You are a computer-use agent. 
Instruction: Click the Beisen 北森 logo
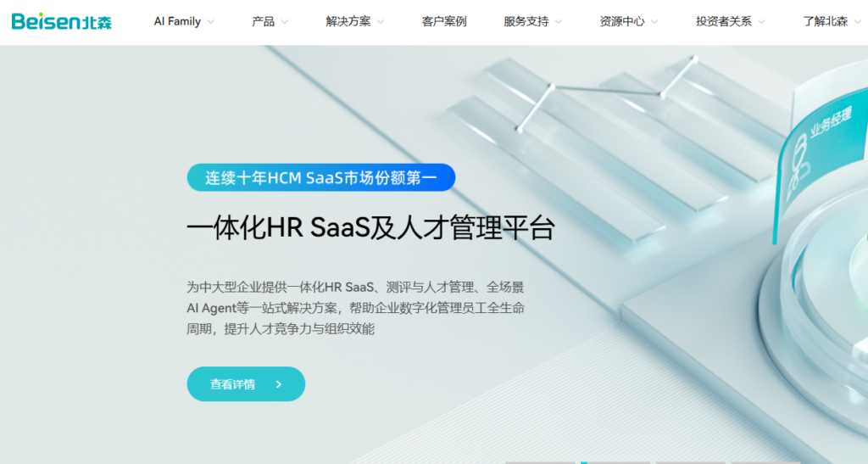pyautogui.click(x=61, y=21)
